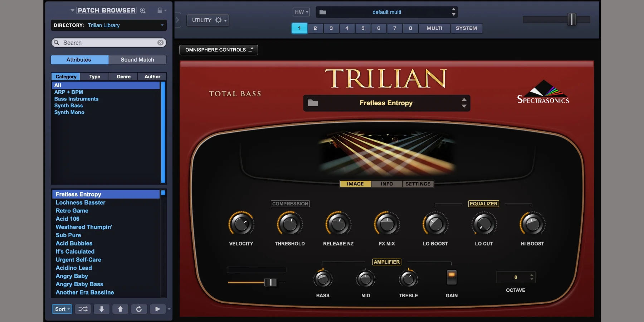Open the patch folder icon beside Fretless Entropy

pos(313,103)
